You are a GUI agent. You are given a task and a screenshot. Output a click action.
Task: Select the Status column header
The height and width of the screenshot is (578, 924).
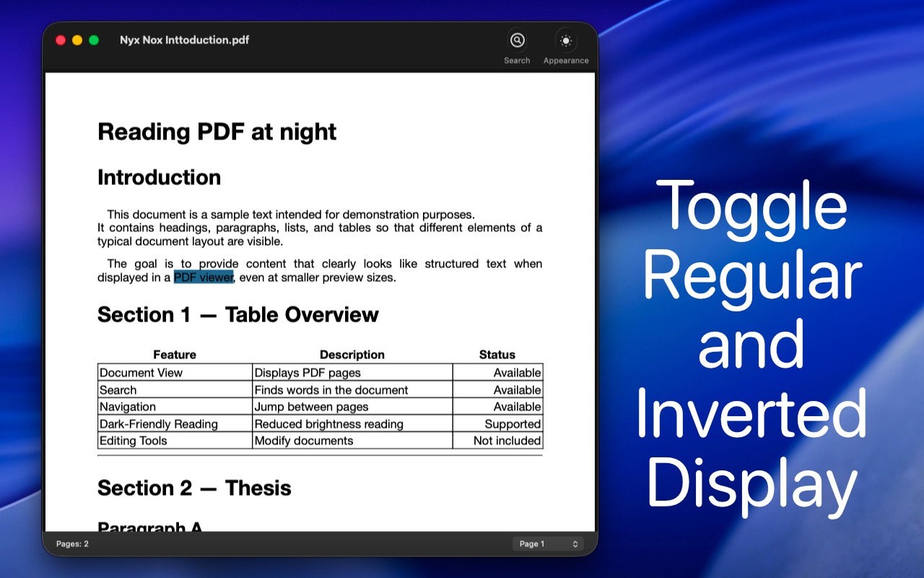tap(497, 355)
